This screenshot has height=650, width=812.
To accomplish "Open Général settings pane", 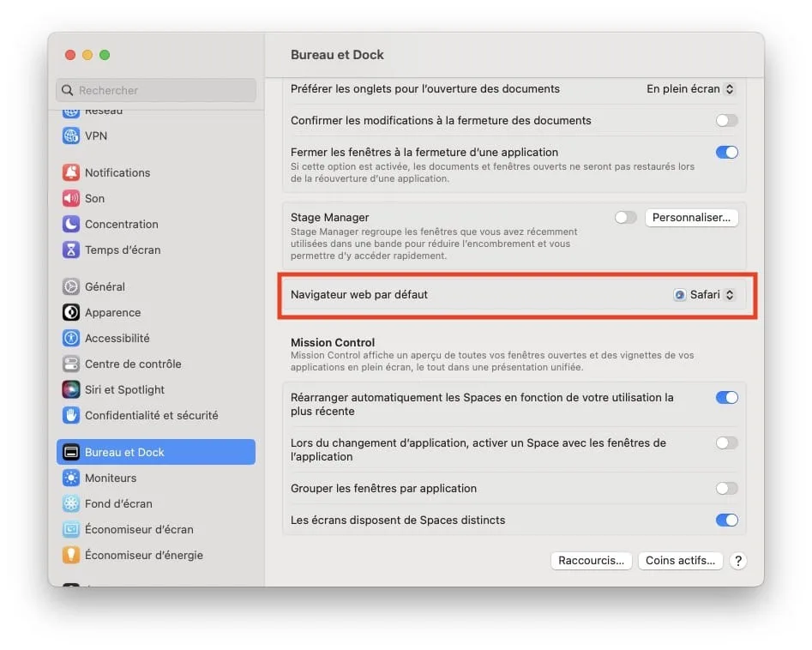I will tap(156, 286).
